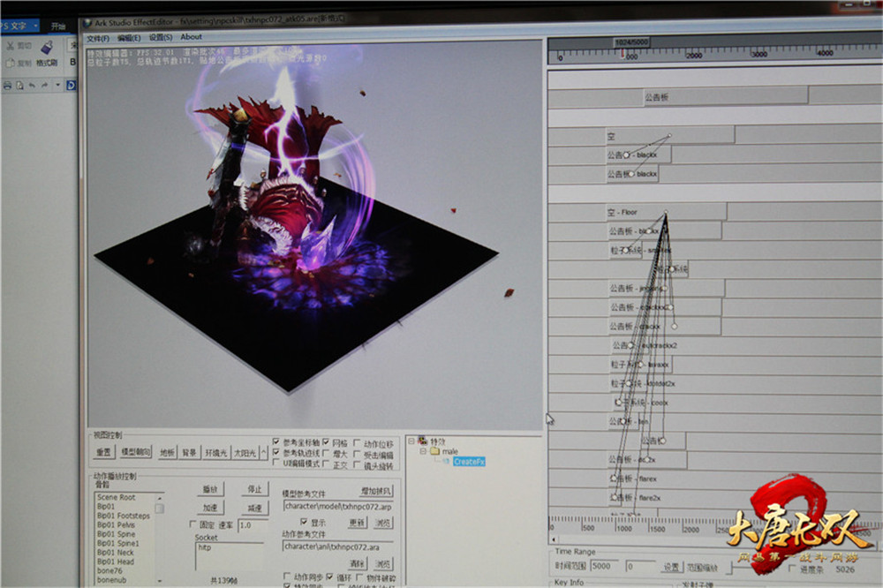Viewport: 883px width, 588px height.
Task: Click the 停止 stop button
Action: [255, 489]
